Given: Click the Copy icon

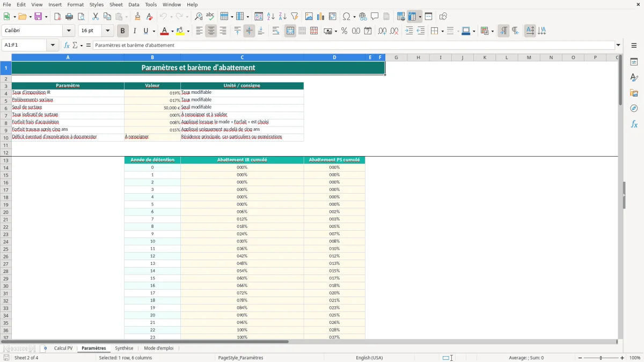Looking at the screenshot, I should tap(107, 17).
